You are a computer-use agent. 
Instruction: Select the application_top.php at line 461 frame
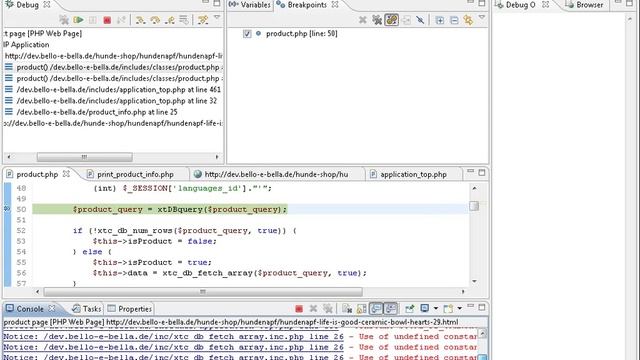(113, 89)
